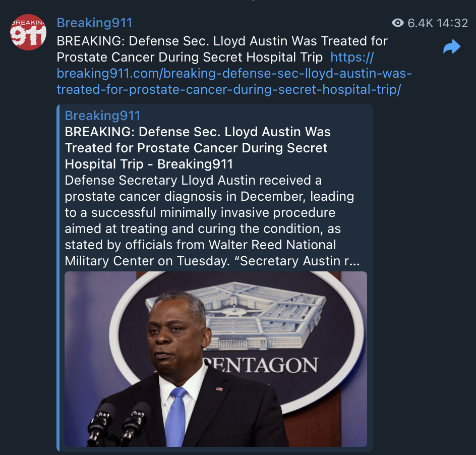Screen dimensions: 476x455
Task: Share the post with forward arrow
Action: (x=452, y=47)
